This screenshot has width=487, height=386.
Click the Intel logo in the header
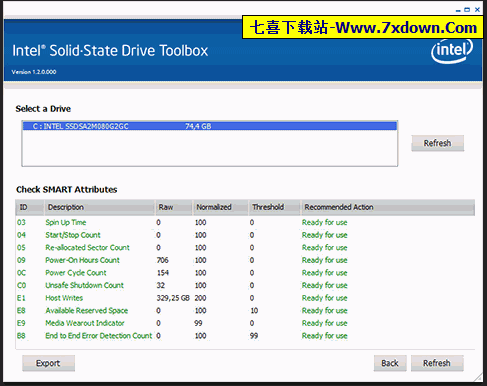[x=452, y=51]
